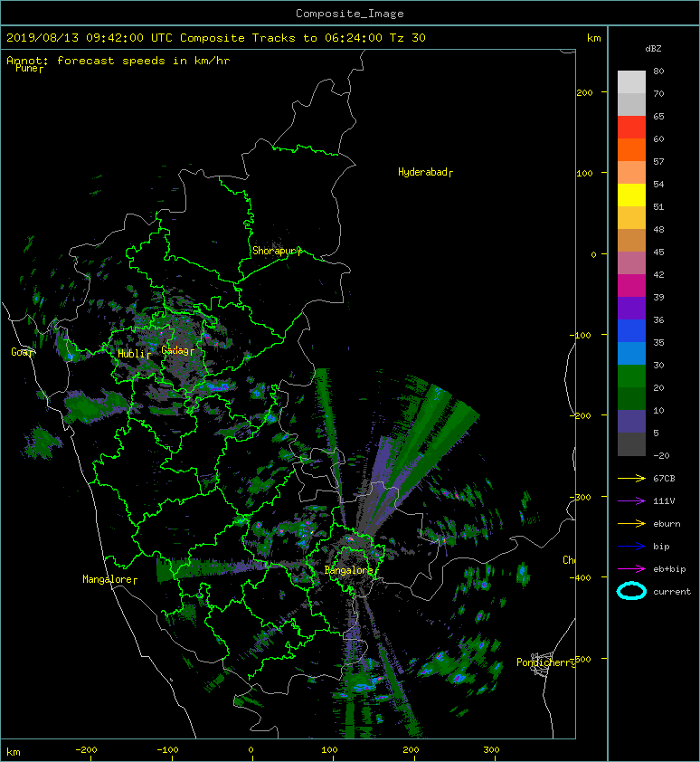Click the 'current' legend text
Viewport: 700px width, 762px height.
672,592
